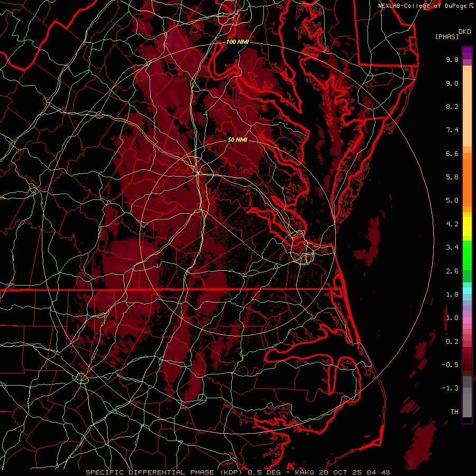Click the 100 NMI range ring label
The height and width of the screenshot is (476, 476).
pos(237,42)
